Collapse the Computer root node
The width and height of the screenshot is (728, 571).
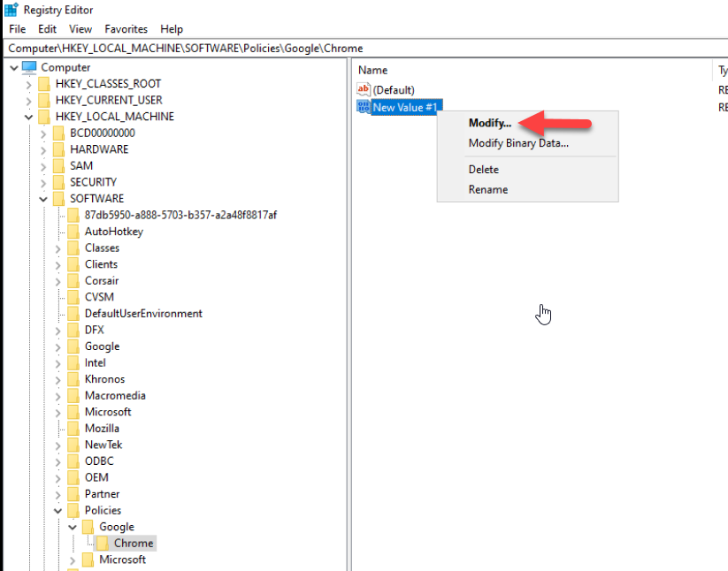pos(14,68)
